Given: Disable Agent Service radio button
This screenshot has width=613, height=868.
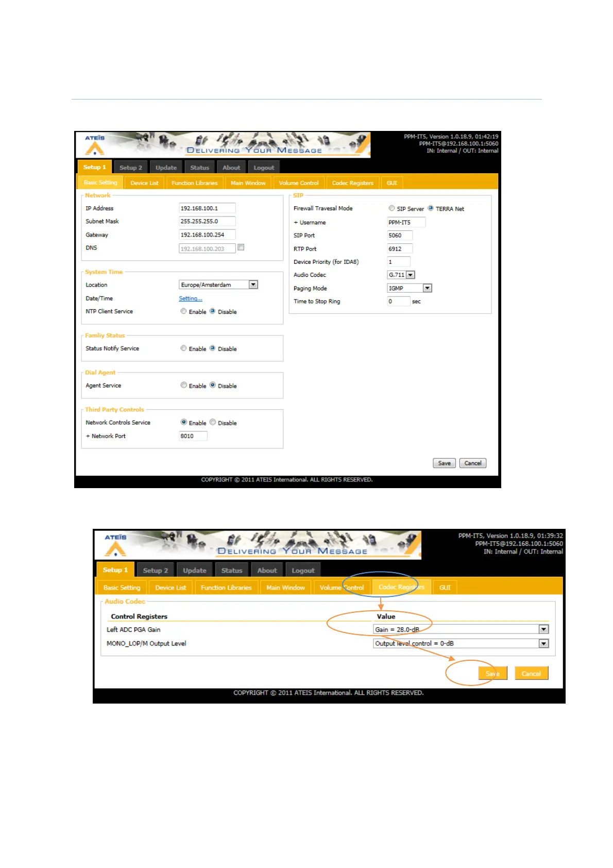Looking at the screenshot, I should tap(212, 386).
